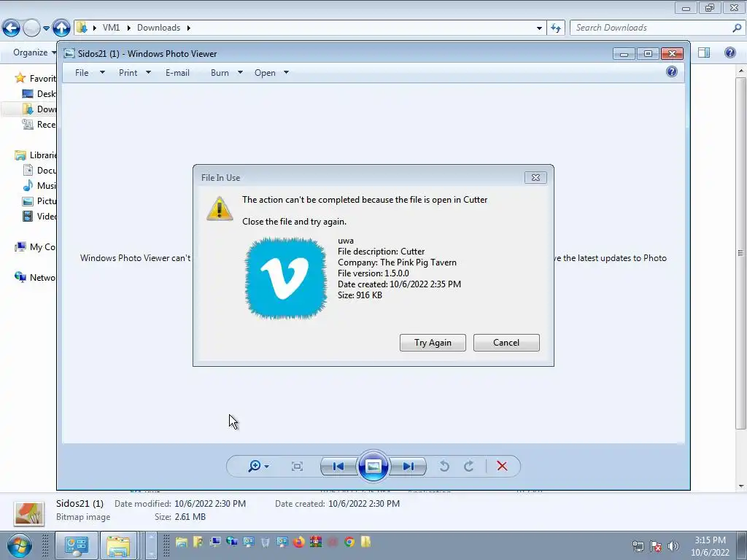Screen dimensions: 747x560
Task: Select Videos library in navigation pane
Action: (x=39, y=216)
